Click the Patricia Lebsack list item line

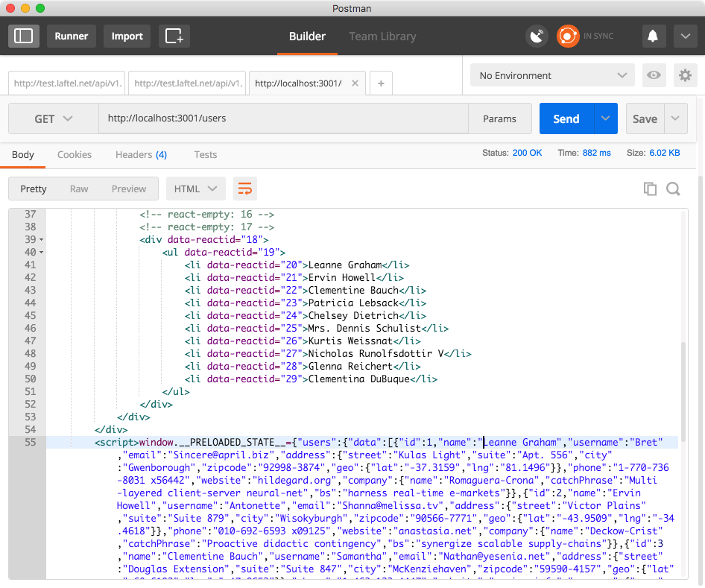306,303
